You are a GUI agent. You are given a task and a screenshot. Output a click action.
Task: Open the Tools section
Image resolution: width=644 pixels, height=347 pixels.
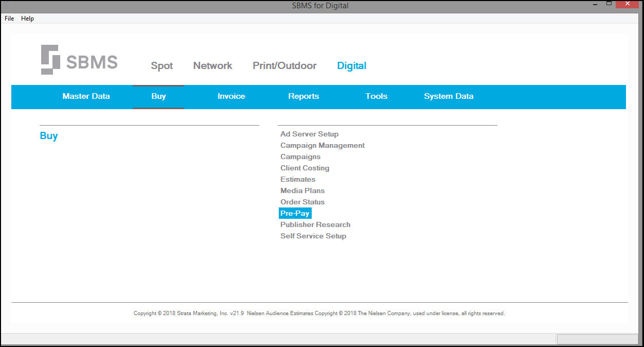377,96
